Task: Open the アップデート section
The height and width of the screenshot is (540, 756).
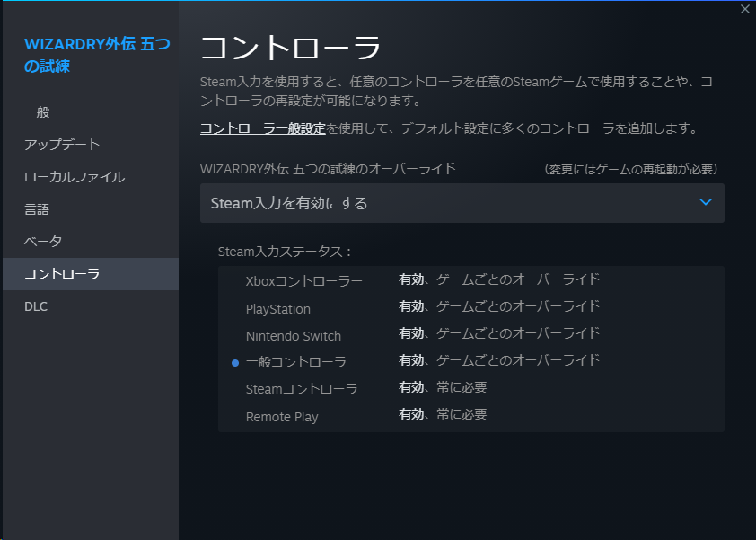Action: click(90, 145)
